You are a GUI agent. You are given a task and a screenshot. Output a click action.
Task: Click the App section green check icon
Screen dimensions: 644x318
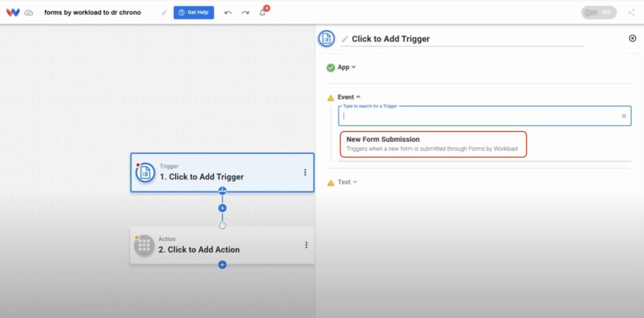click(x=331, y=67)
